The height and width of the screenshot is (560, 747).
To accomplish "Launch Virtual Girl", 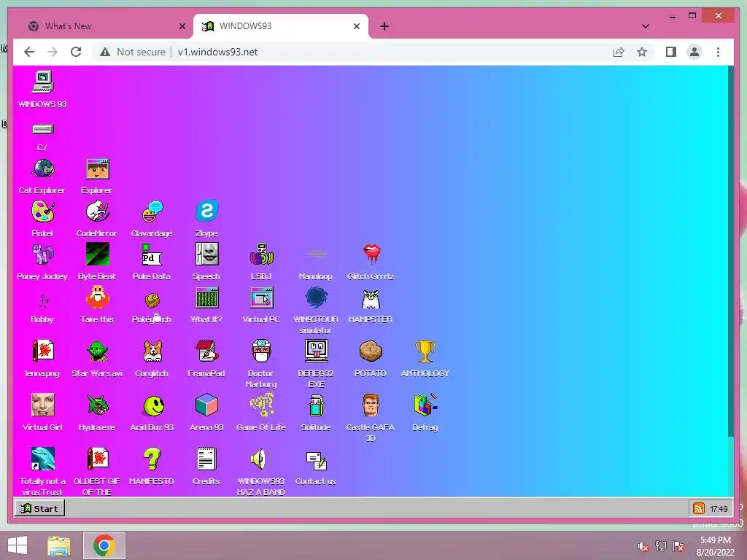I will coord(43,405).
